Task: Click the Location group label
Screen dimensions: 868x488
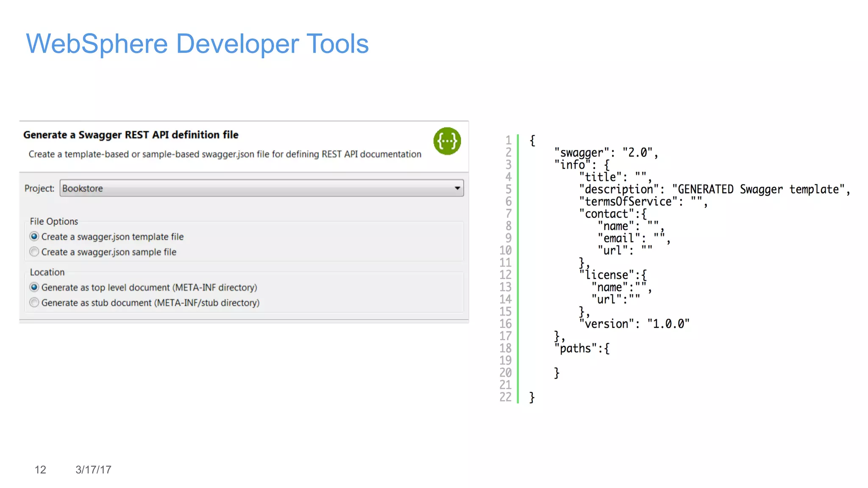Action: [x=47, y=272]
